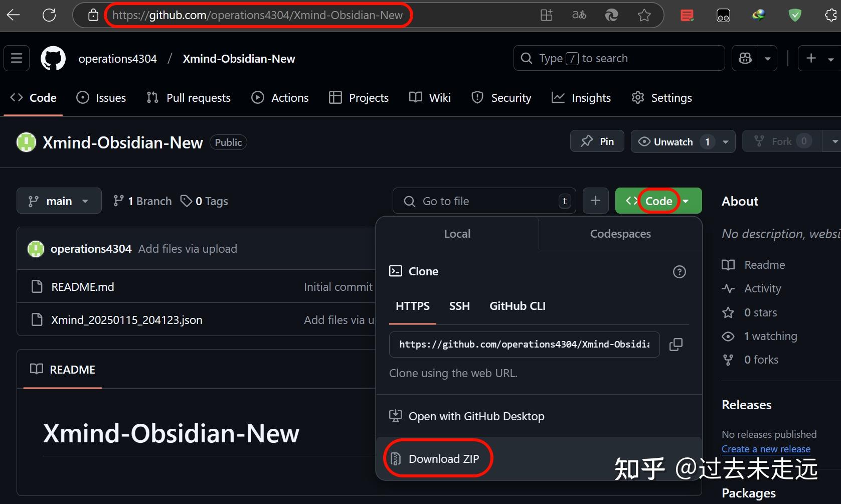The width and height of the screenshot is (841, 504).
Task: Open Copilot from the header
Action: [744, 58]
